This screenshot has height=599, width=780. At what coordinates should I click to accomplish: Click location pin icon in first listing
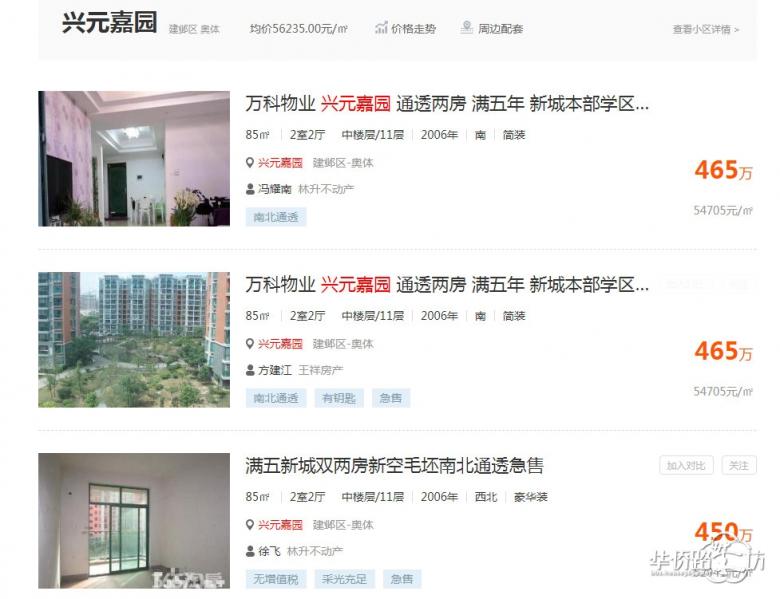[250, 163]
